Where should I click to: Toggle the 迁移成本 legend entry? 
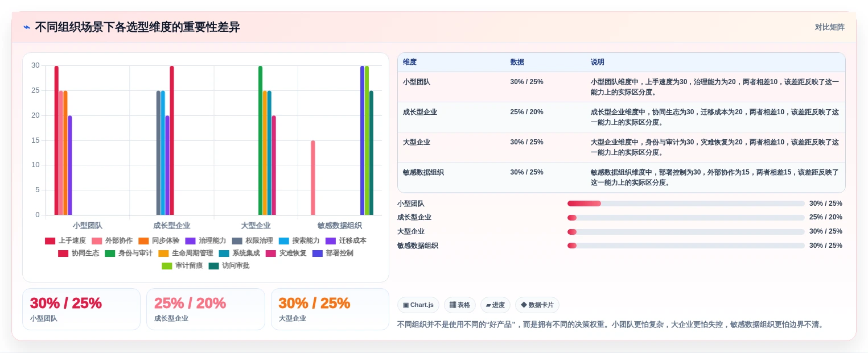pos(345,240)
